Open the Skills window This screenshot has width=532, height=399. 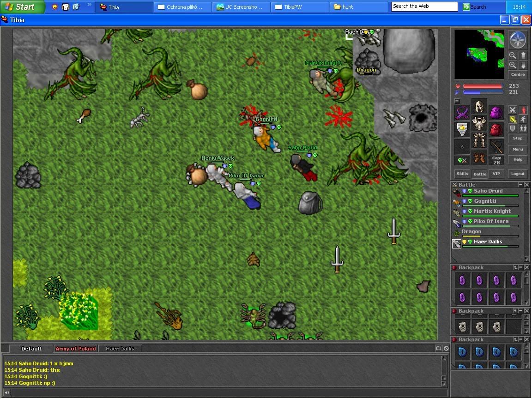click(462, 174)
